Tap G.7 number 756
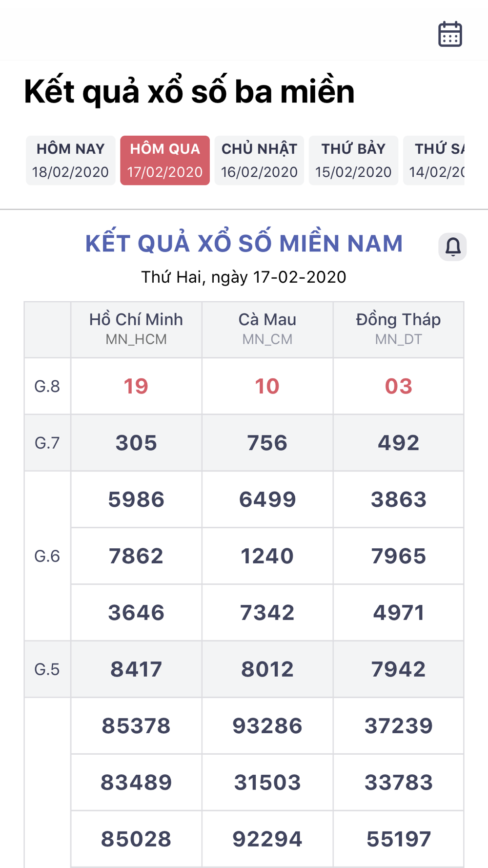This screenshot has height=868, width=488. (267, 443)
